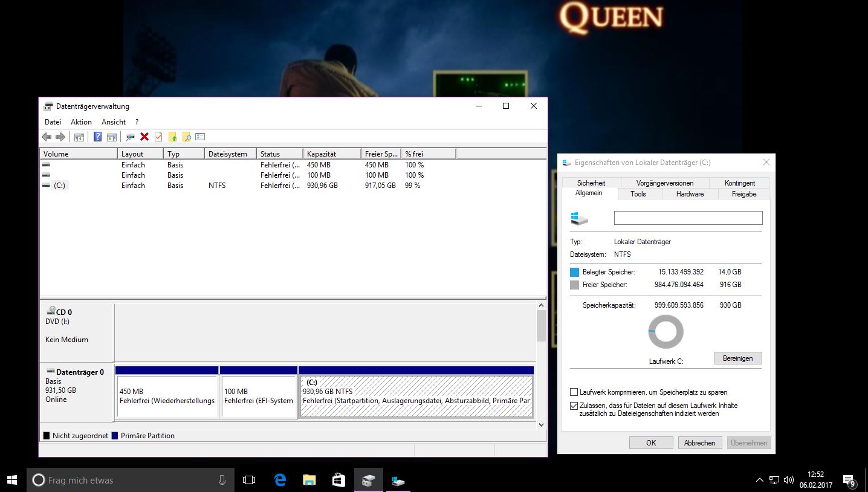Click the drive name input field
The width and height of the screenshot is (868, 492).
click(688, 218)
